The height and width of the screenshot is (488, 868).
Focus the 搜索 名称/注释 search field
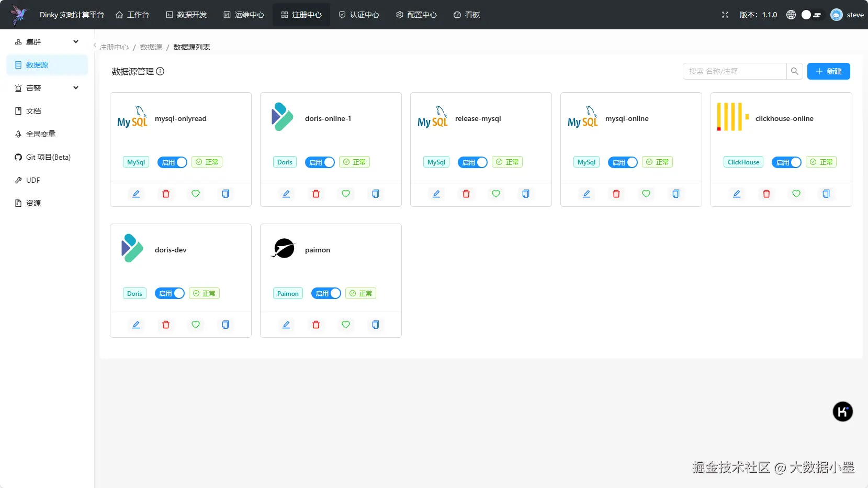coord(735,71)
